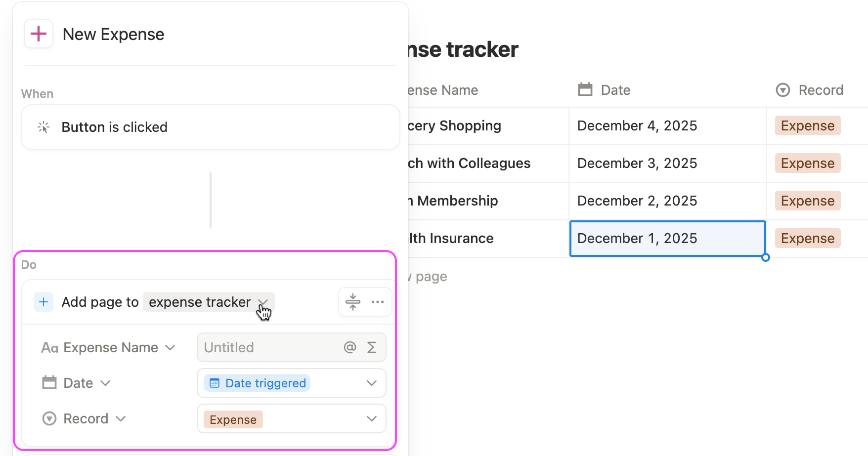The height and width of the screenshot is (456, 868).
Task: Open the Button is clicked trigger row
Action: (x=210, y=127)
